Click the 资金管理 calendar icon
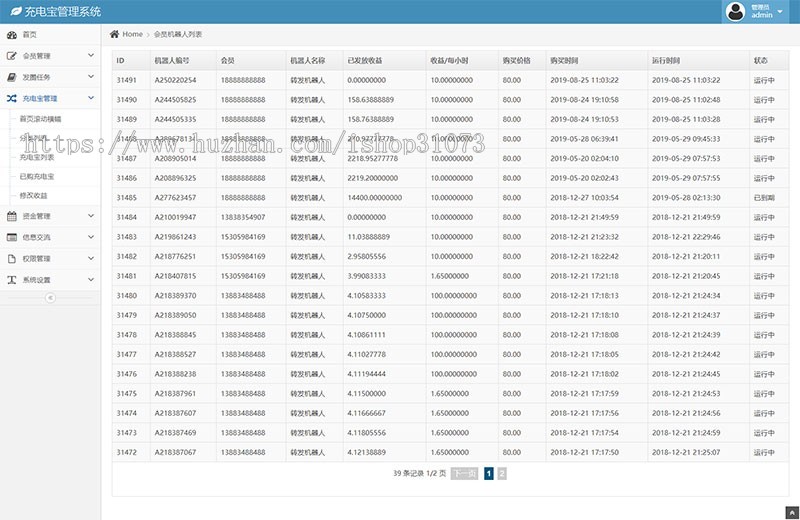800x520 pixels. pos(12,216)
